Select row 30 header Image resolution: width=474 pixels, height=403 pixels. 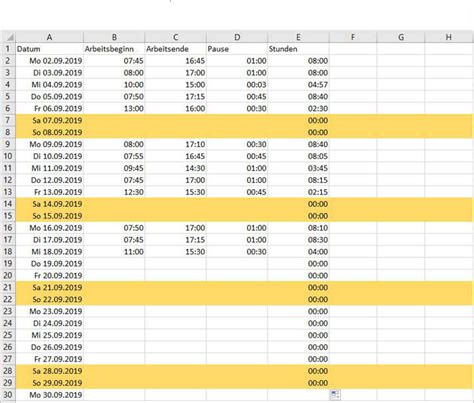coord(8,395)
